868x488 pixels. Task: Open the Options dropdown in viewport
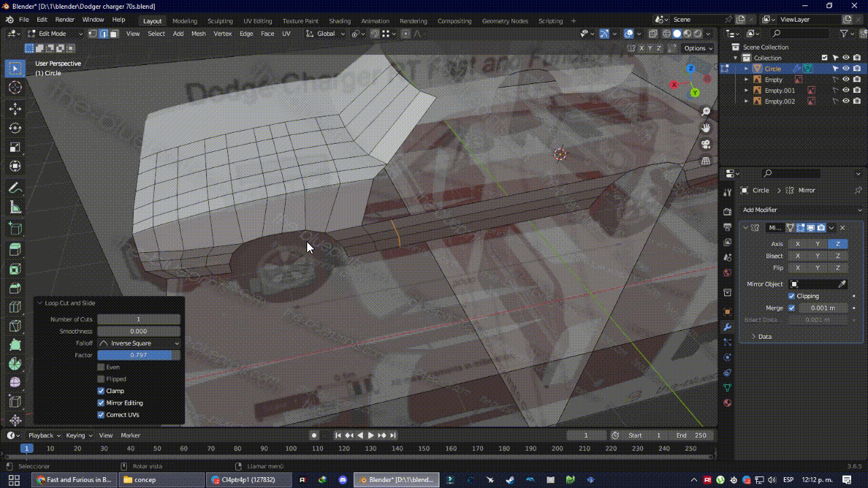(x=698, y=48)
